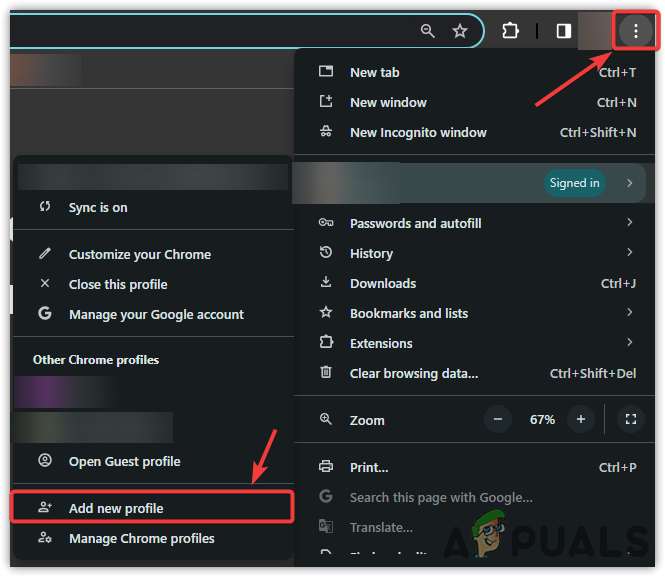Choose Translate... menu entry
Image resolution: width=665 pixels, height=577 pixels.
tap(474, 527)
